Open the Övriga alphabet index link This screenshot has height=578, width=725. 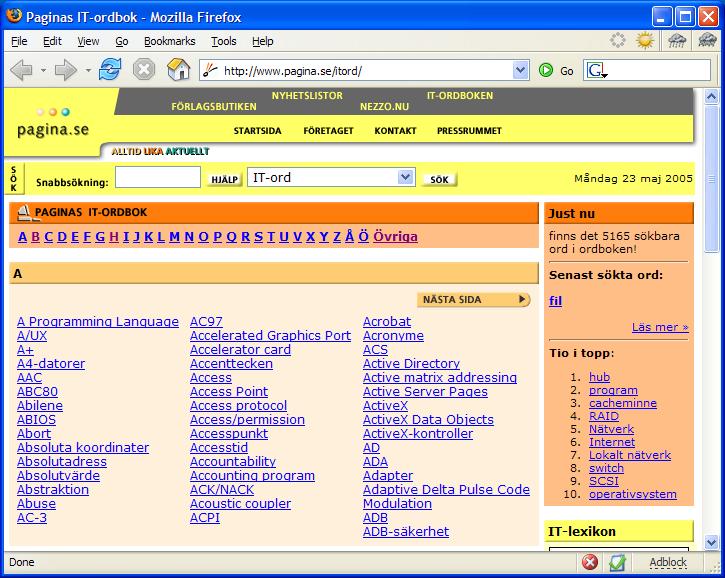pos(395,237)
